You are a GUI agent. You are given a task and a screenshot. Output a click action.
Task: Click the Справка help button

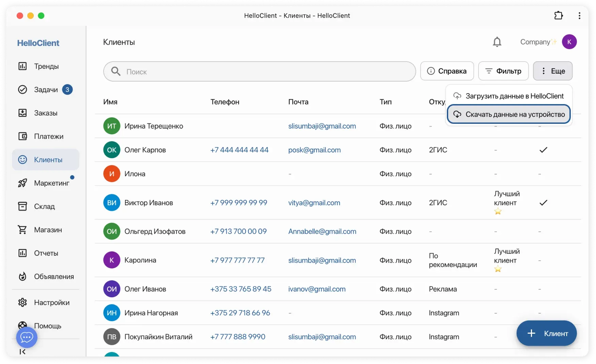447,71
